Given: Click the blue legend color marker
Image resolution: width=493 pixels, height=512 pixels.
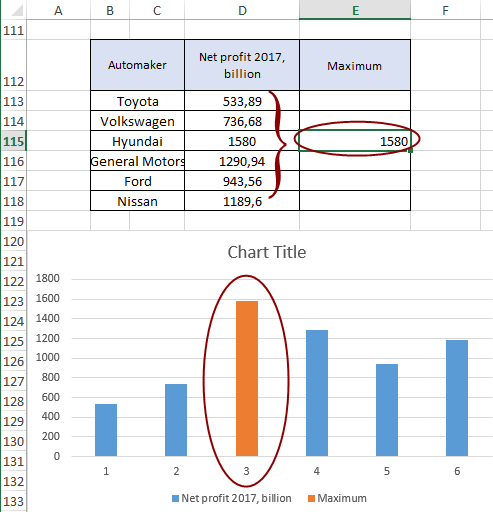Looking at the screenshot, I should 175,499.
